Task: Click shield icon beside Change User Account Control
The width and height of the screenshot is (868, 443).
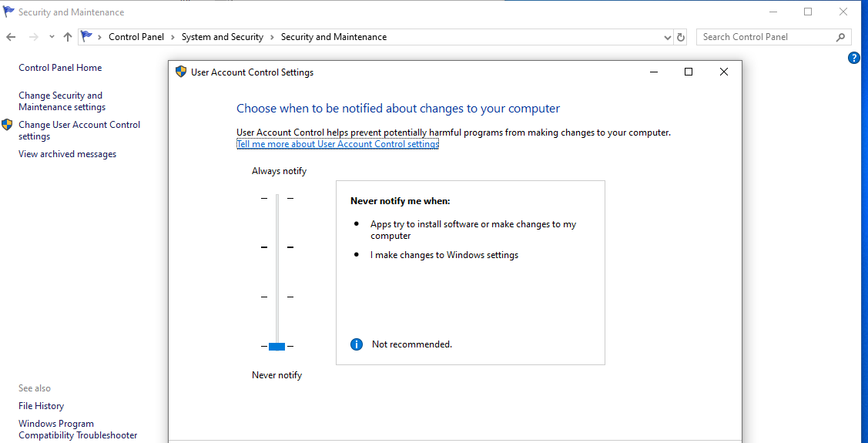Action: tap(7, 125)
